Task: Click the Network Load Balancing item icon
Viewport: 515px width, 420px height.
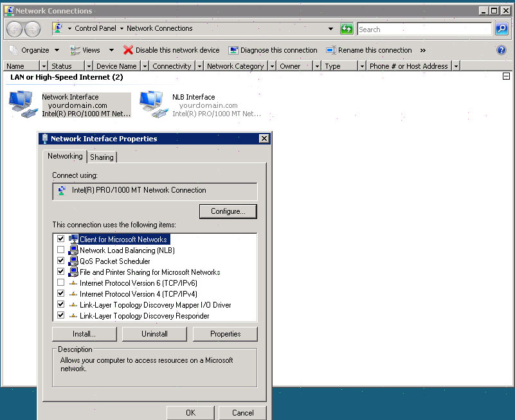Action: (x=73, y=250)
